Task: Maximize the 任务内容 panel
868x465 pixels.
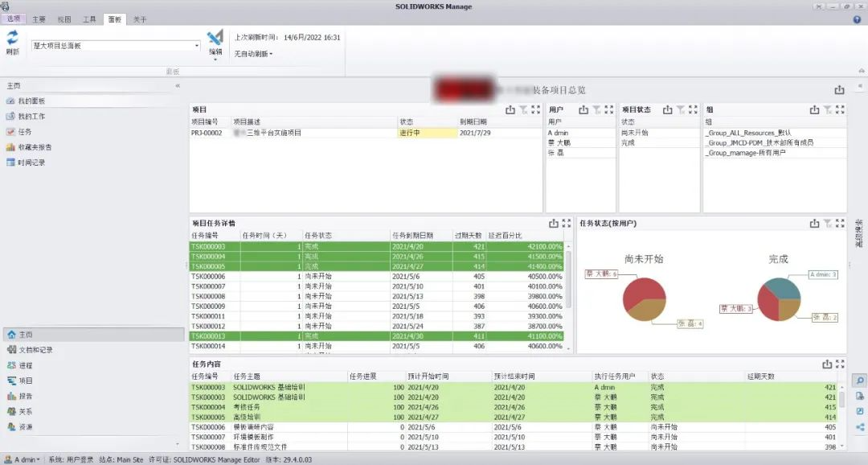Action: [840, 364]
